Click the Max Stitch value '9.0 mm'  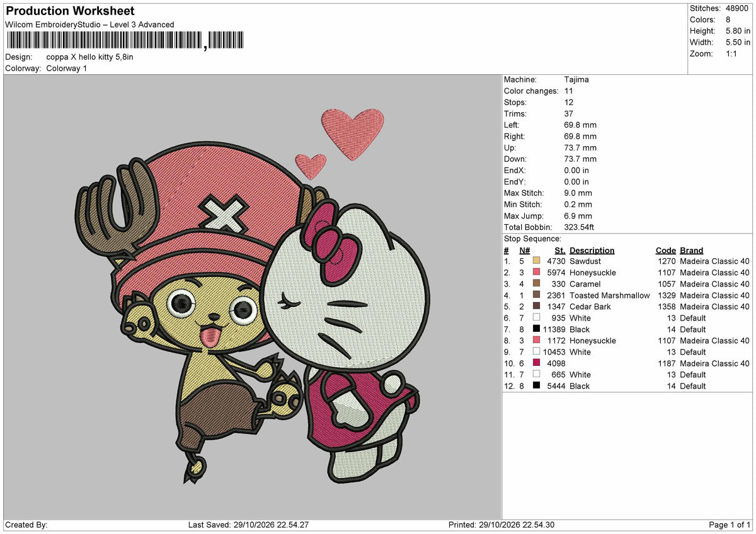pos(578,193)
